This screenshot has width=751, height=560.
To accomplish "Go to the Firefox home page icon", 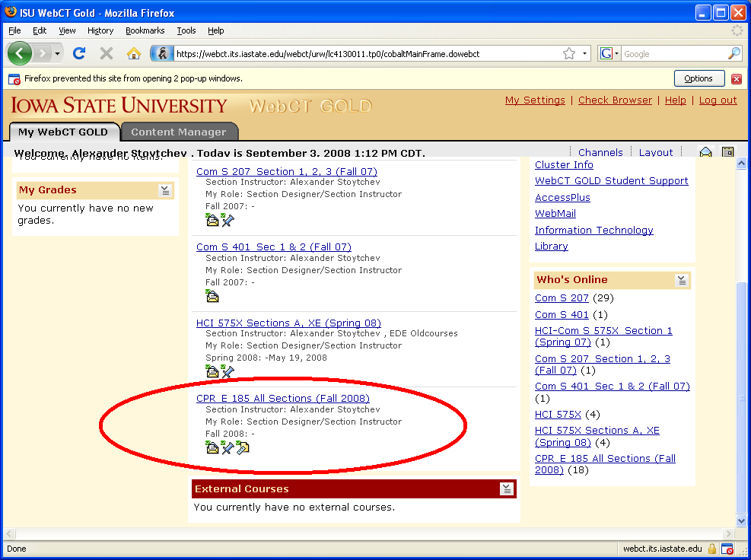I will pos(133,53).
